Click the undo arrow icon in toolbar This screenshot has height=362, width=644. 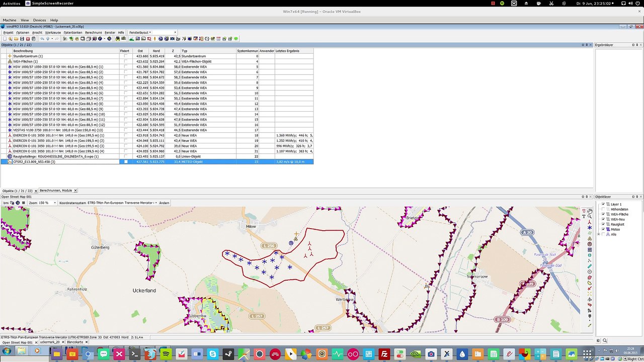[x=42, y=39]
